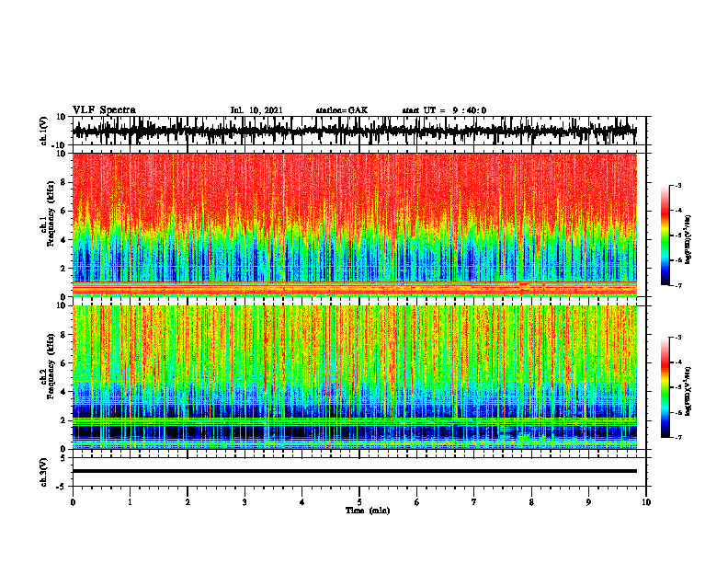Select the date text "Jul. 10, 2021"
This screenshot has height=563, width=728.
[256, 110]
